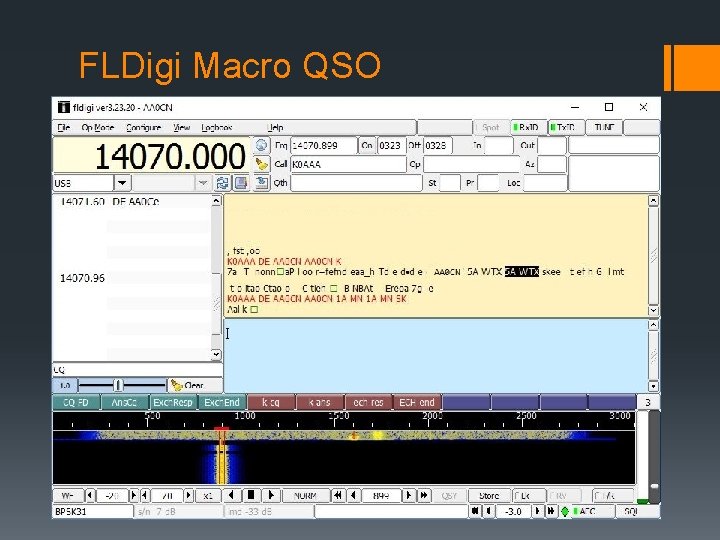Run the k ans macro
Screen dimensions: 720x540
point(320,403)
